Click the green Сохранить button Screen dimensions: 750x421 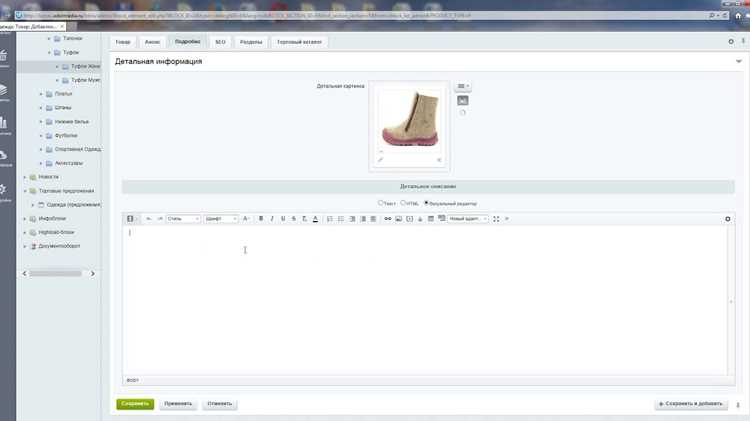(x=135, y=404)
